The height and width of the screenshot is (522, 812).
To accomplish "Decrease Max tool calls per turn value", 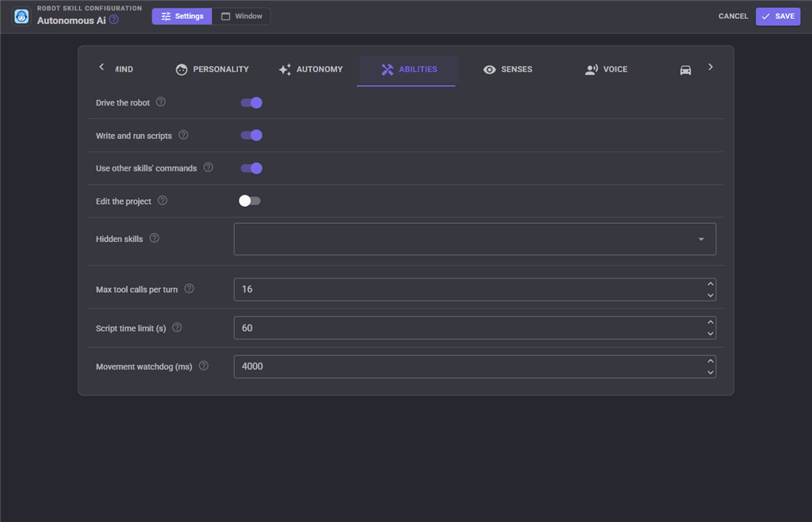I will 710,295.
